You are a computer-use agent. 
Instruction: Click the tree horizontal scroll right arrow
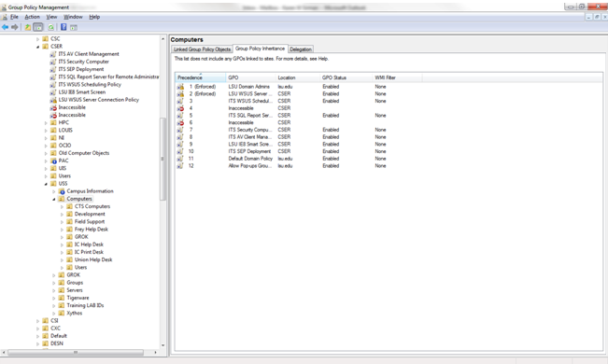click(x=155, y=353)
